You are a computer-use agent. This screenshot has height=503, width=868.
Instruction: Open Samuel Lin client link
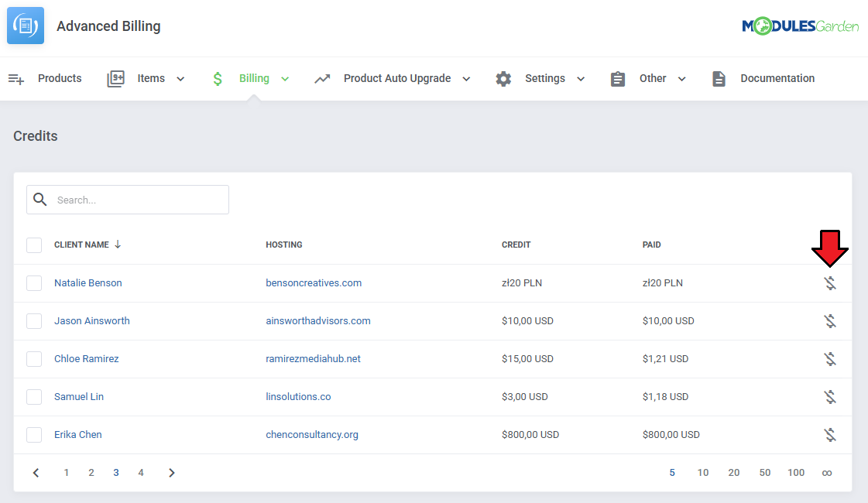[x=79, y=396]
